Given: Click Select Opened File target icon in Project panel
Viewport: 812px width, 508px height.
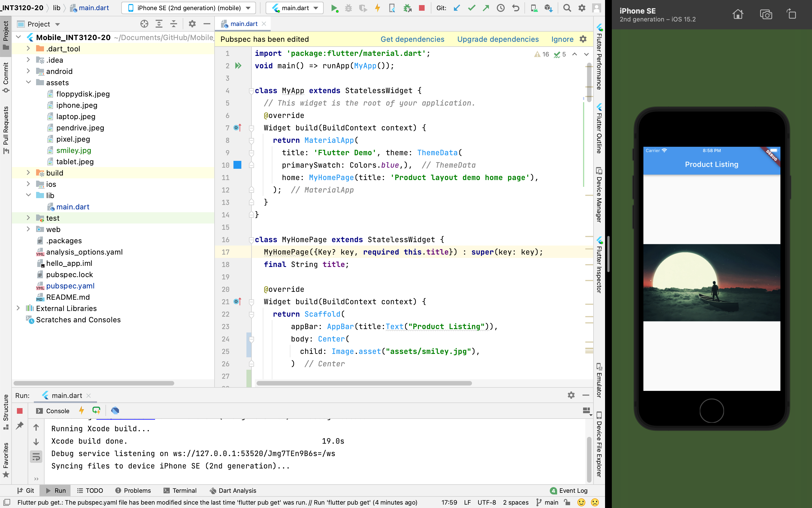Looking at the screenshot, I should [x=144, y=24].
